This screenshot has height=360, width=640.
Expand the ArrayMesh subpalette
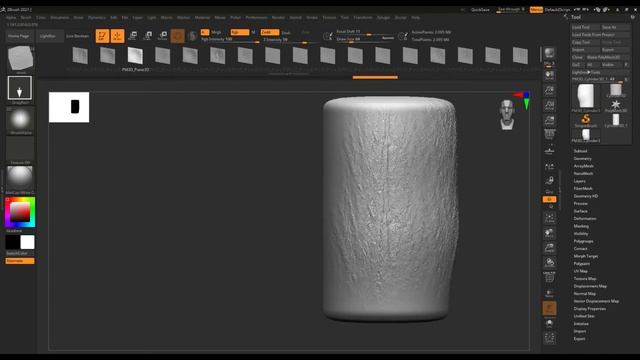point(584,166)
